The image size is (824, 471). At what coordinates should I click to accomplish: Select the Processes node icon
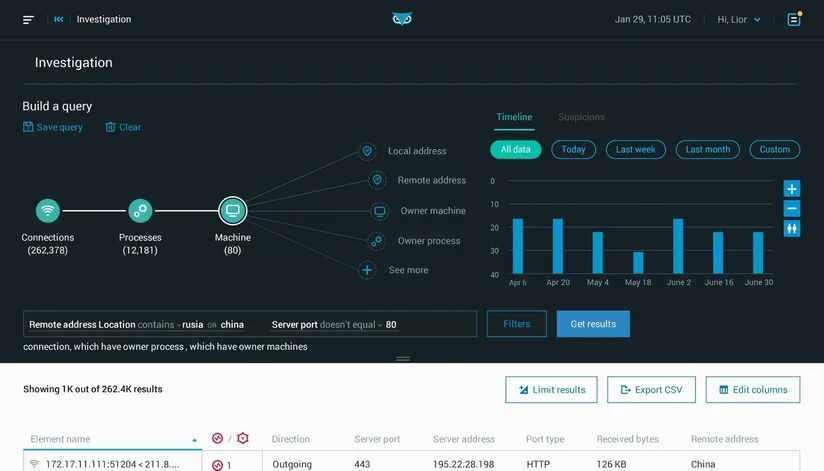click(x=140, y=211)
